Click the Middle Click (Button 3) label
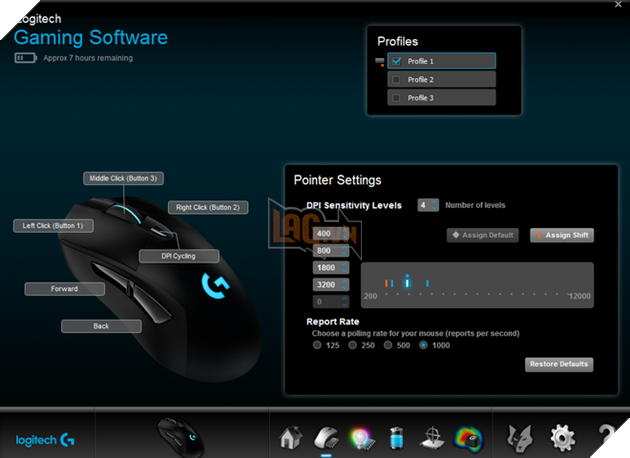The height and width of the screenshot is (458, 630). (x=123, y=178)
